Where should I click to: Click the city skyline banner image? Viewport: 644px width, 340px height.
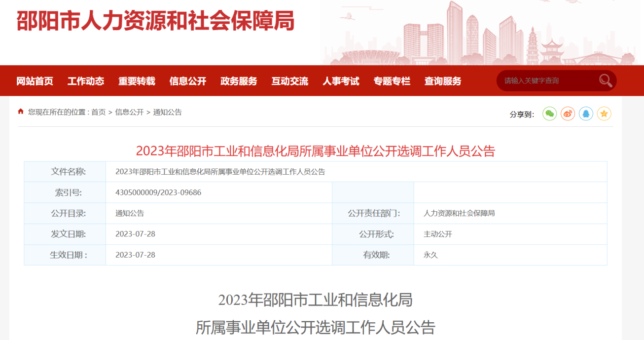pos(482,33)
